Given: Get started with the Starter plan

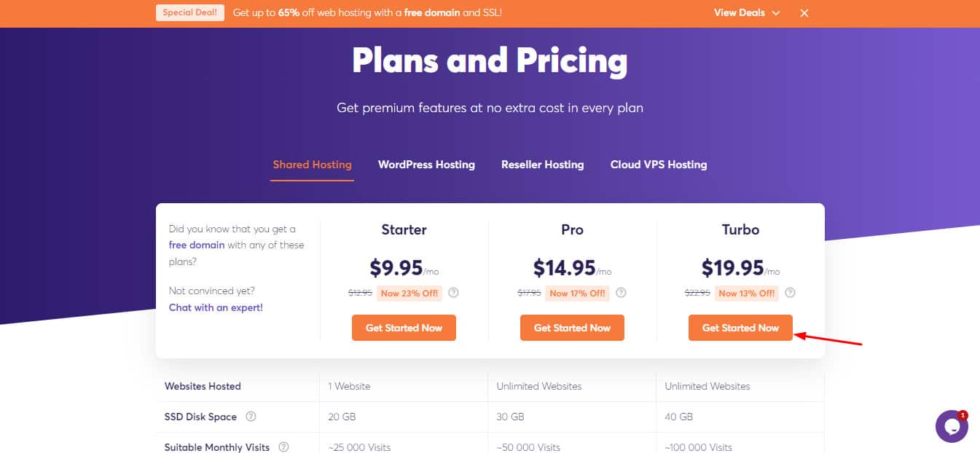Looking at the screenshot, I should tap(404, 328).
